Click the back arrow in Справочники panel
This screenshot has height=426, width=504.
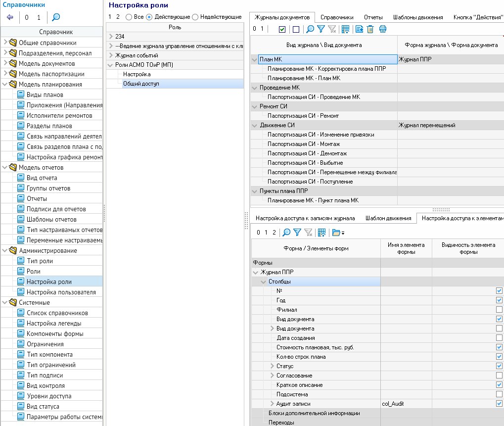tap(10, 17)
